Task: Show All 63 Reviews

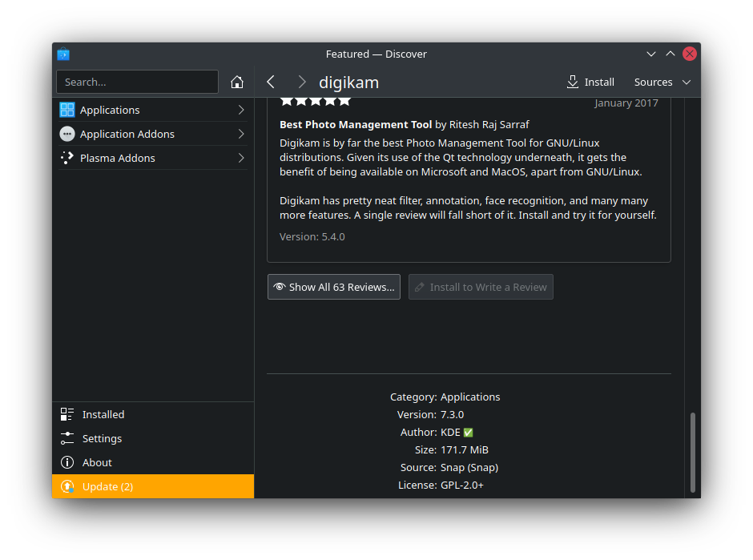Action: point(334,287)
